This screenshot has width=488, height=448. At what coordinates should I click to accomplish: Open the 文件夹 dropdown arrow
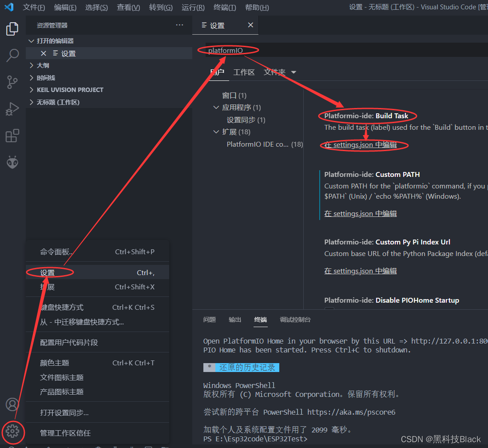[x=294, y=72]
